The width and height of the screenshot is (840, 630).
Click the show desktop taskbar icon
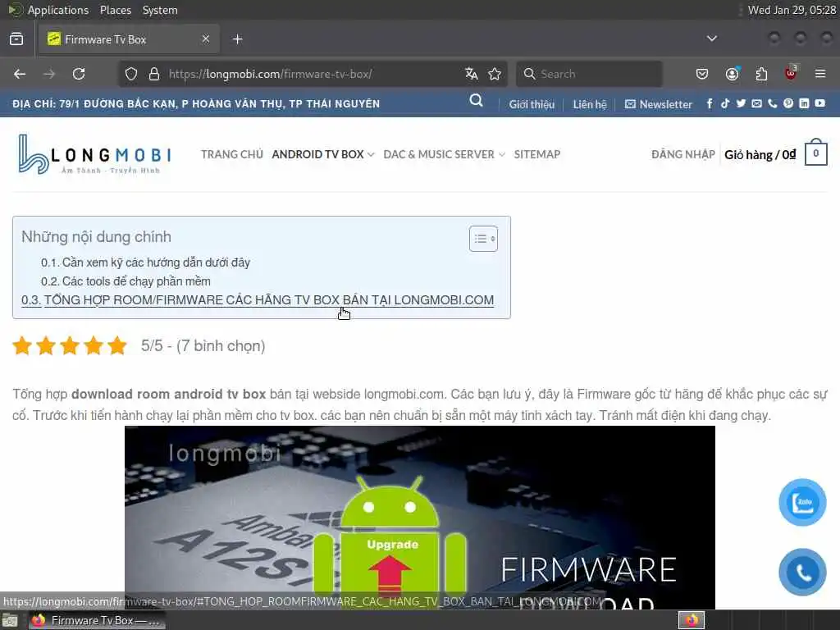tap(10, 620)
